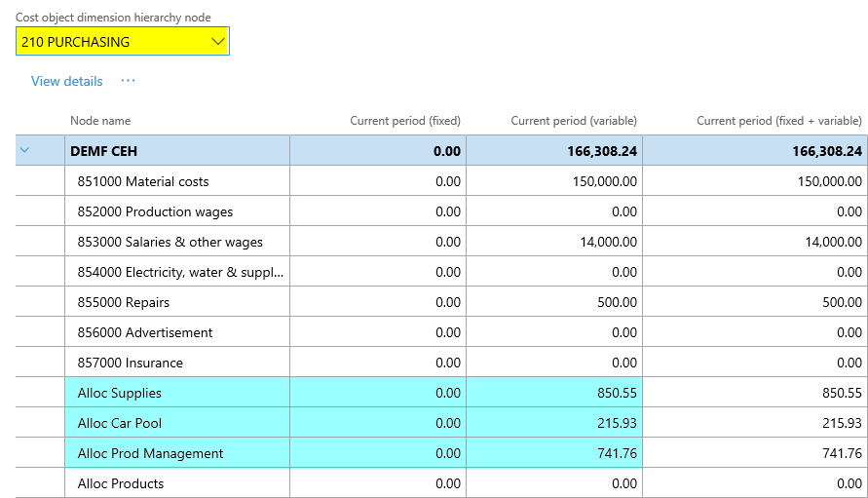Select the Alloc Prod Management row
The width and height of the screenshot is (868, 498).
click(150, 453)
